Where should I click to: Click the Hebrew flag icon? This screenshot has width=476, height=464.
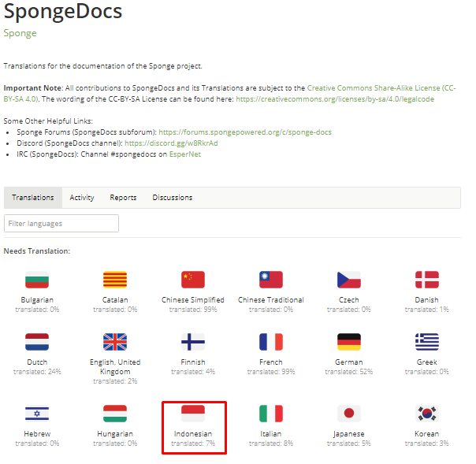click(37, 414)
